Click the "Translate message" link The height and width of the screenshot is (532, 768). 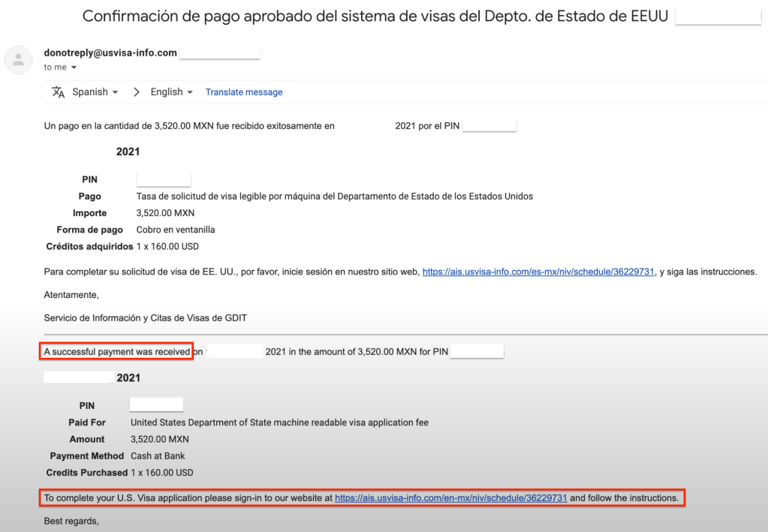[244, 92]
